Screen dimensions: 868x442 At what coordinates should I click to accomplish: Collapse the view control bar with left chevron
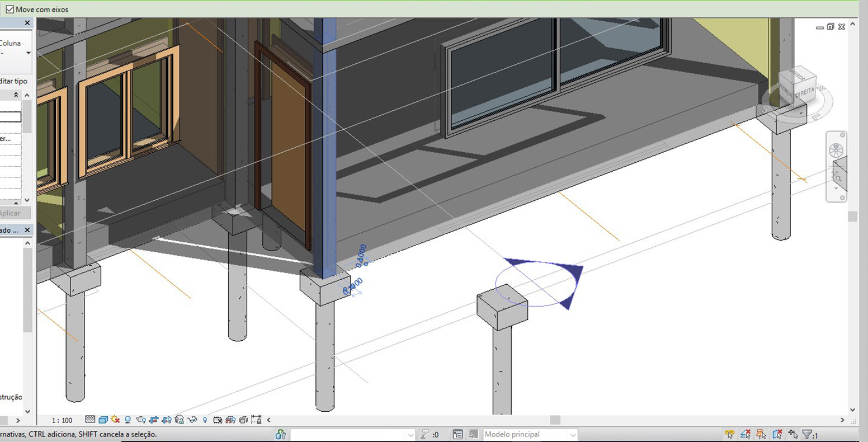coord(268,420)
